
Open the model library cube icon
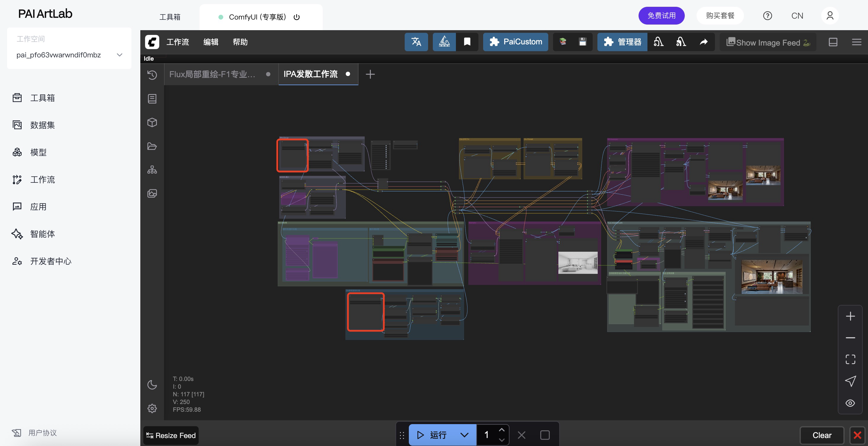[x=152, y=122]
